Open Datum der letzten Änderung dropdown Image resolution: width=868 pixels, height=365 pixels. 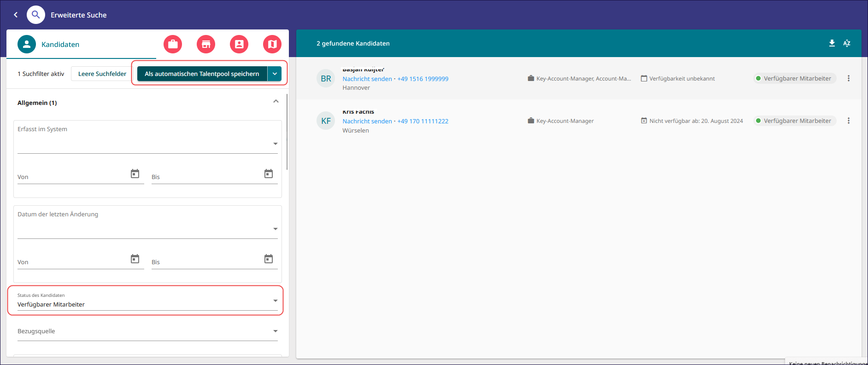(147, 229)
